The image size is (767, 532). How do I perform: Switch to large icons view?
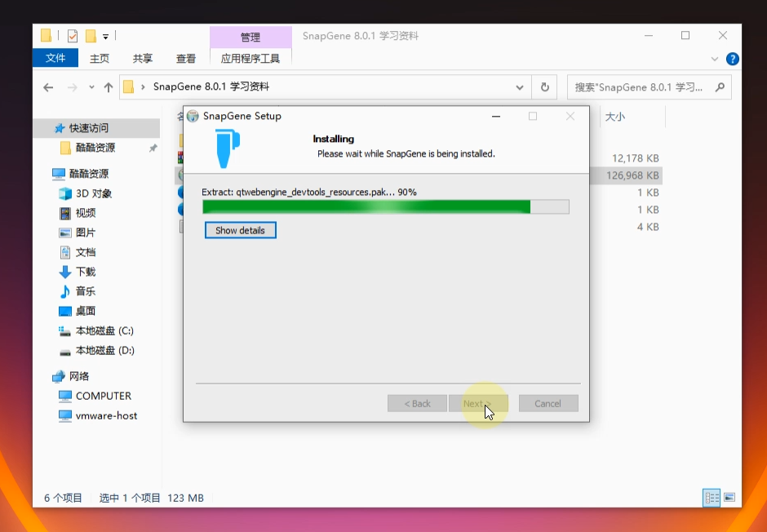coord(729,497)
